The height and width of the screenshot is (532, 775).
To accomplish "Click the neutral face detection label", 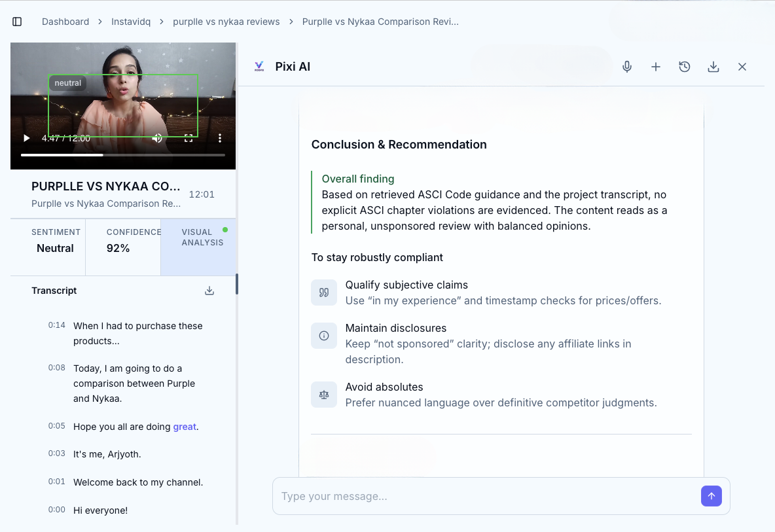I will pyautogui.click(x=67, y=83).
